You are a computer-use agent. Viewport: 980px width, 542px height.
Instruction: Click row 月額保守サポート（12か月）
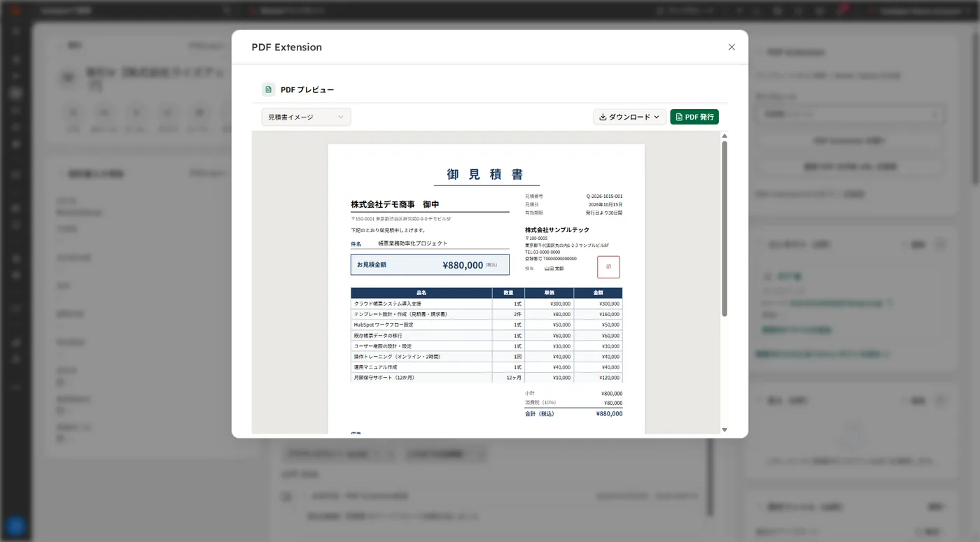pos(486,378)
